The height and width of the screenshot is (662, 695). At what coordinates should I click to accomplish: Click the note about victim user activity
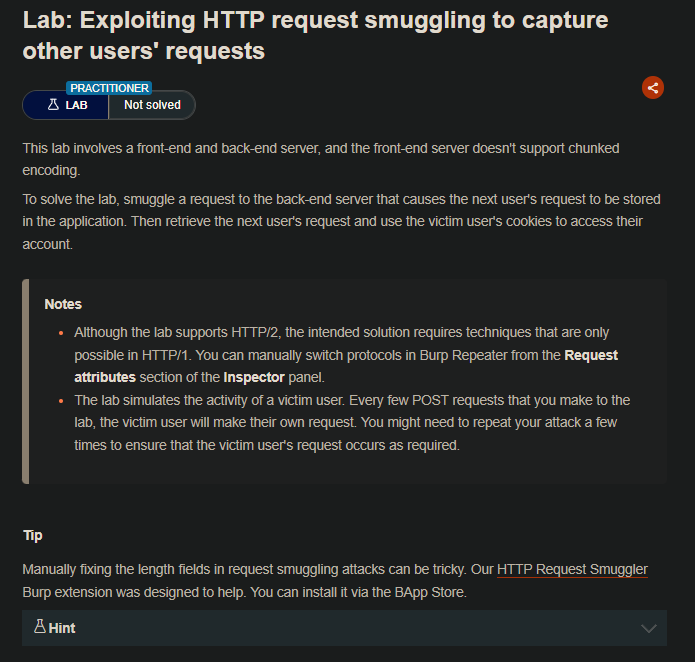tap(352, 423)
